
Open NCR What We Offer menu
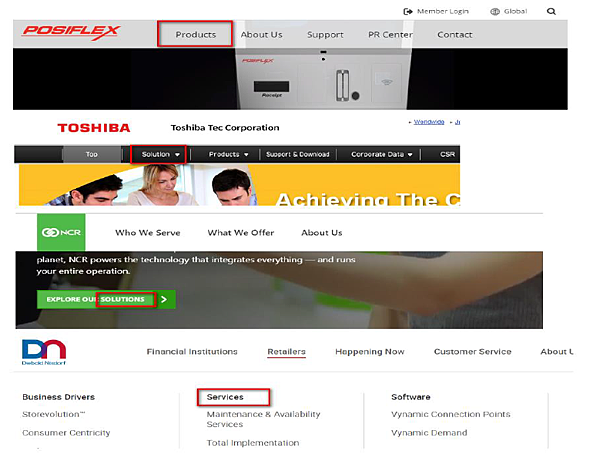click(241, 233)
